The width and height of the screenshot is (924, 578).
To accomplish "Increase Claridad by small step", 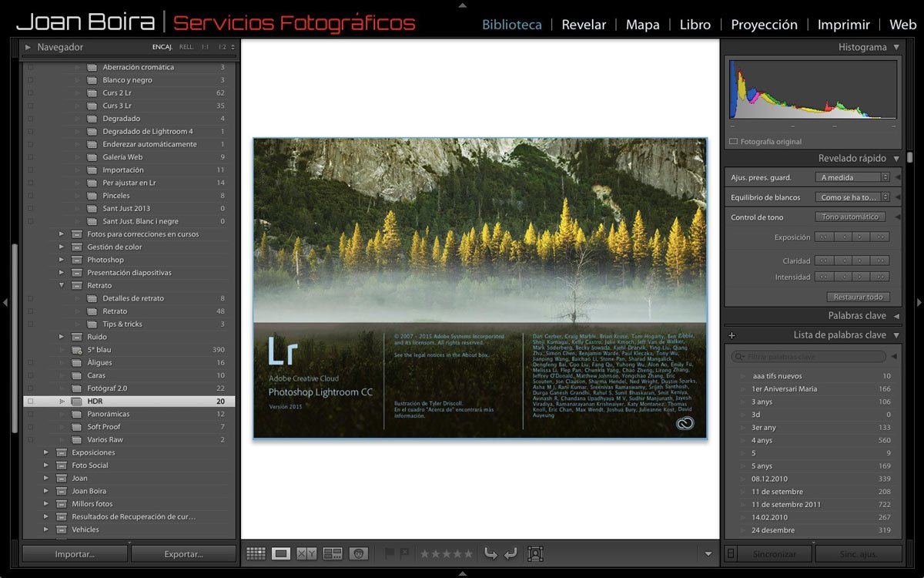I will point(862,260).
